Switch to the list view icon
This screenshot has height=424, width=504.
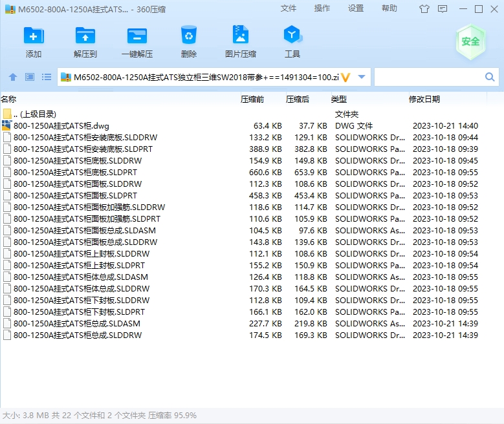click(47, 77)
